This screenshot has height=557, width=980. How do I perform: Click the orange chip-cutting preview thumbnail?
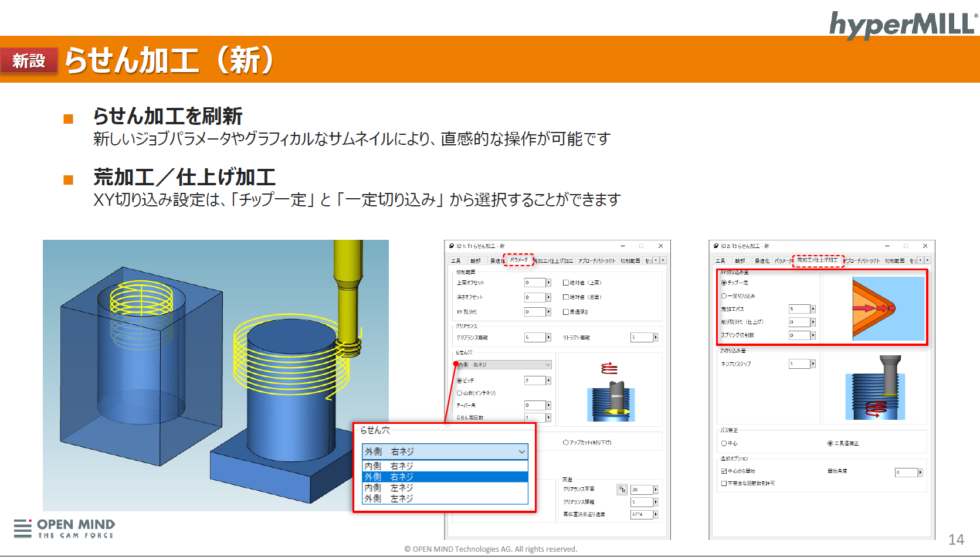[874, 308]
